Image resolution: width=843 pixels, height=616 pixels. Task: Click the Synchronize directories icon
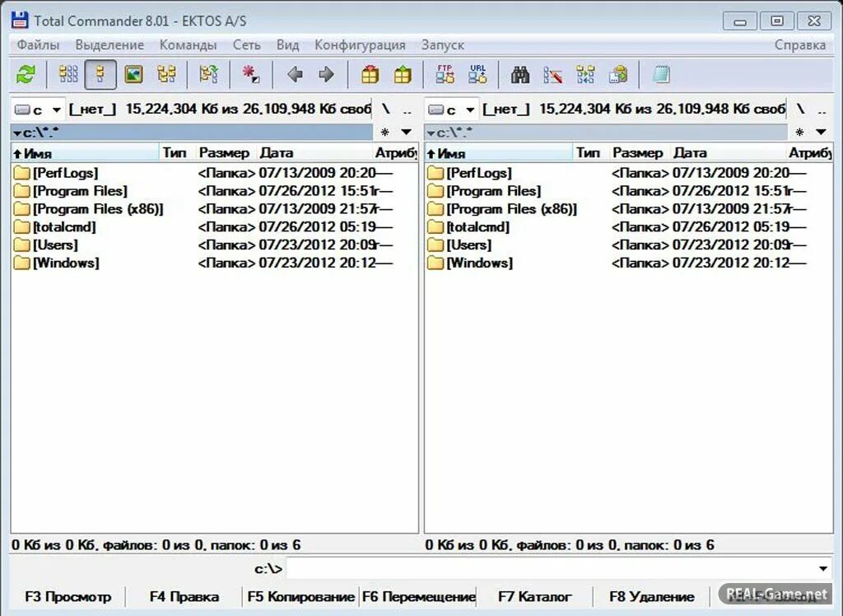585,74
